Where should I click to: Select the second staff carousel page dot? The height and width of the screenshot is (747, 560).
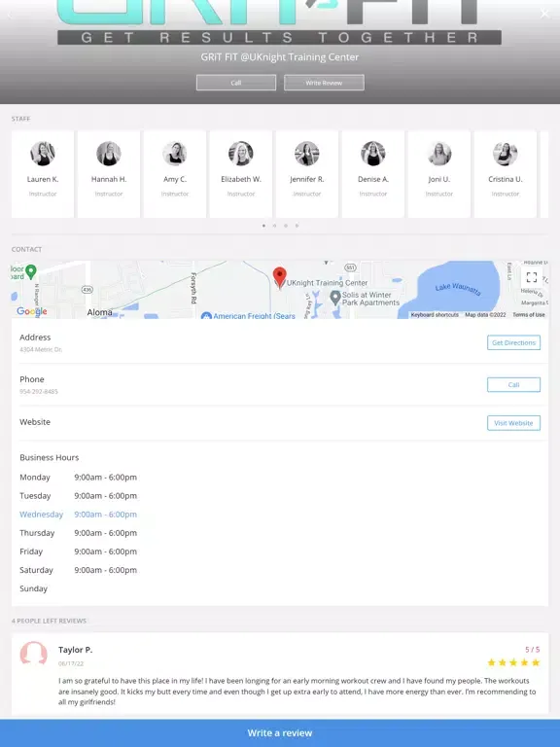275,226
